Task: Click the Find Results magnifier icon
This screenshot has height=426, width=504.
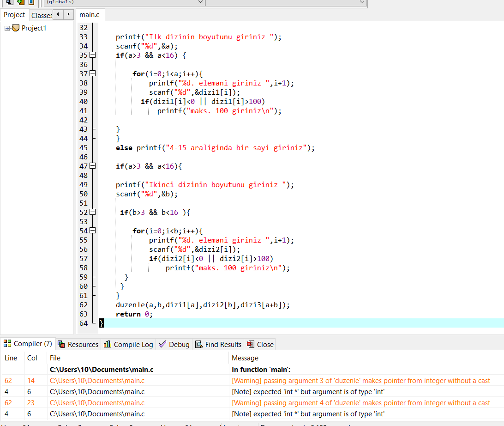Action: (198, 344)
